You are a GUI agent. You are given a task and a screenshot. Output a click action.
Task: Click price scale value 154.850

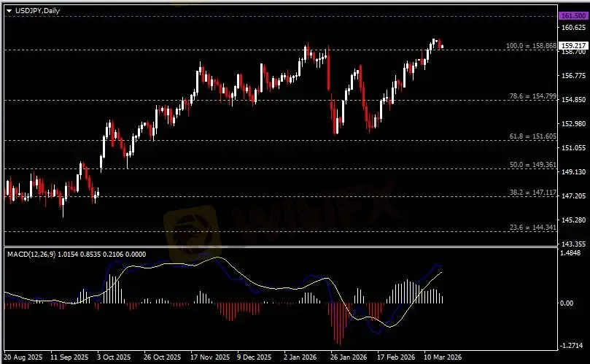pos(573,100)
